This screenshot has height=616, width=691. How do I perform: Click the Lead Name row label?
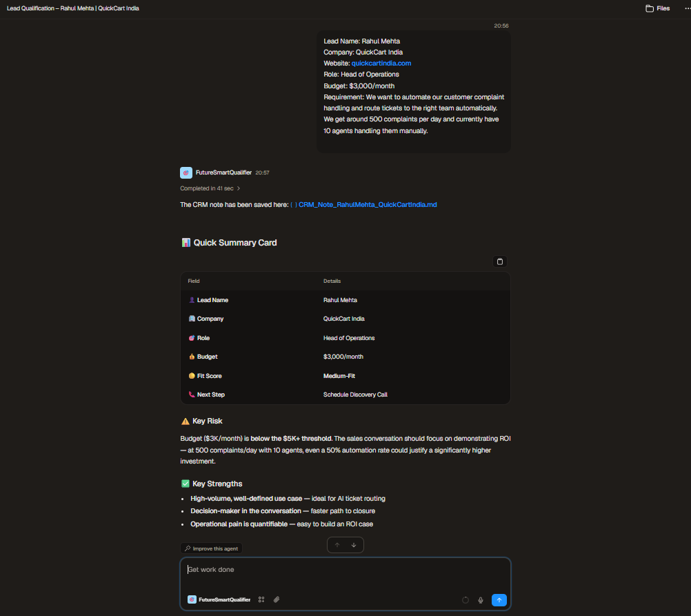click(x=212, y=300)
